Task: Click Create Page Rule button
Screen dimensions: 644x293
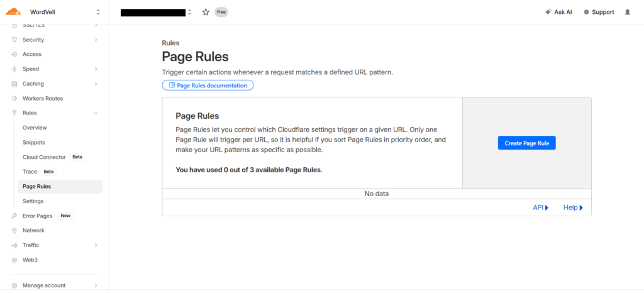Action: click(x=526, y=143)
